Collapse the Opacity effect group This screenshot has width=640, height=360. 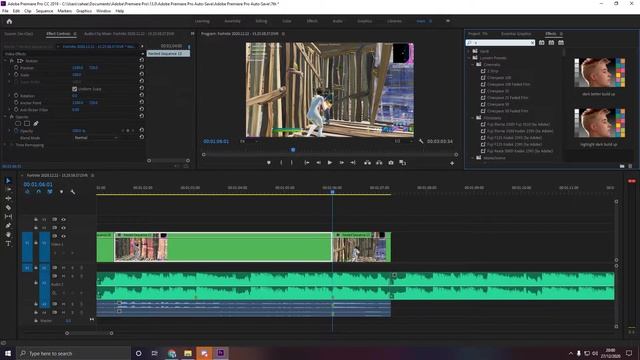(5, 117)
